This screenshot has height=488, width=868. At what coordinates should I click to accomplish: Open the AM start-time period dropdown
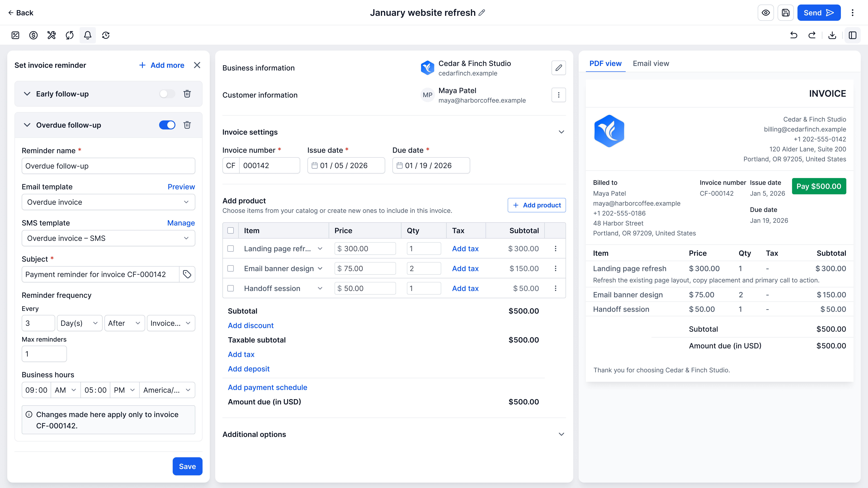(x=66, y=390)
